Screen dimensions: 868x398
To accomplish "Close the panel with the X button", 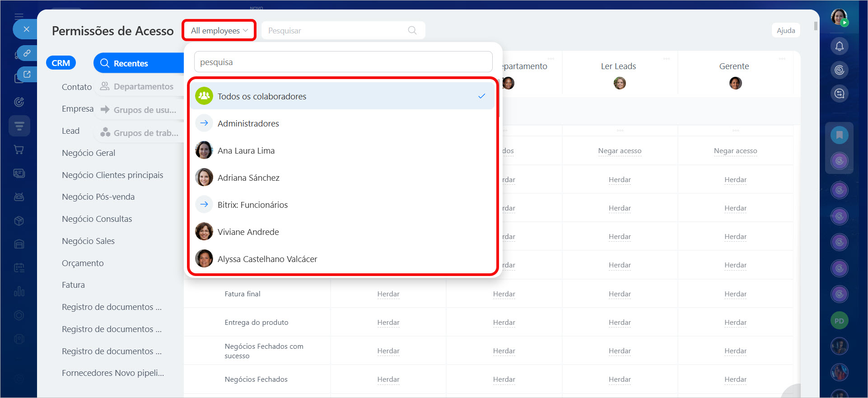I will 27,29.
